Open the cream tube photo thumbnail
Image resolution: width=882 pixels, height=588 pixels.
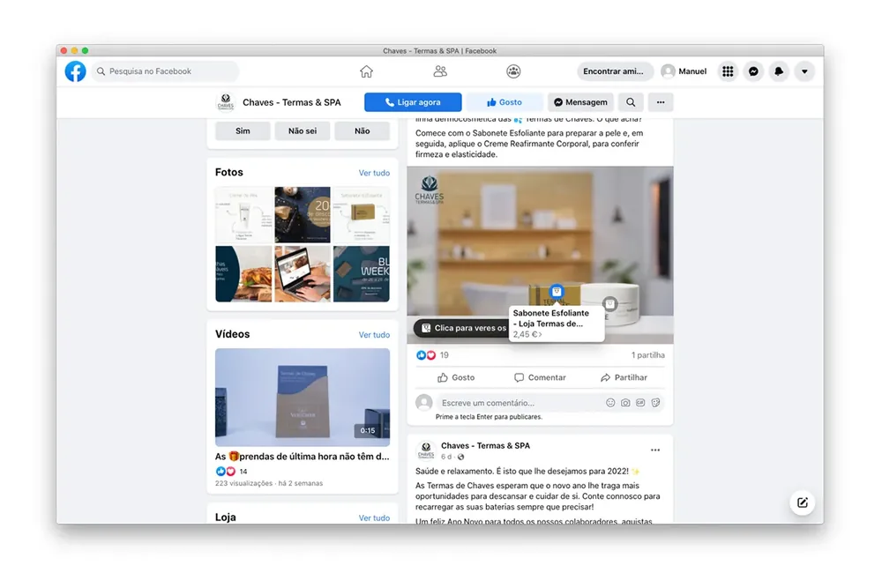[x=243, y=215]
